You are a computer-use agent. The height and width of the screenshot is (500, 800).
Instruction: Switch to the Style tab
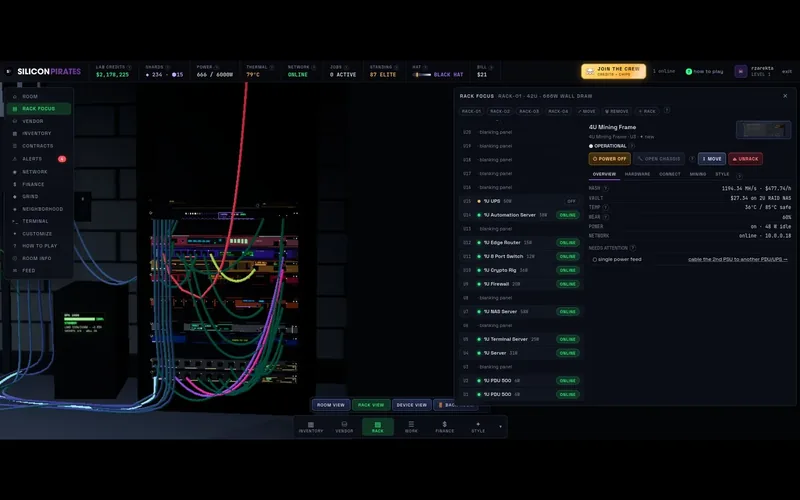coord(722,174)
